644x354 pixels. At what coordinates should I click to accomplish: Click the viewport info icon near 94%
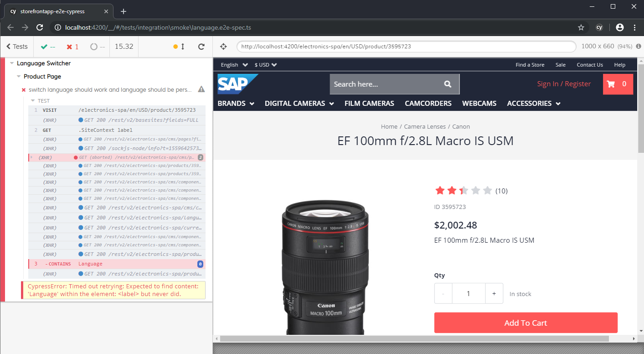(x=639, y=47)
